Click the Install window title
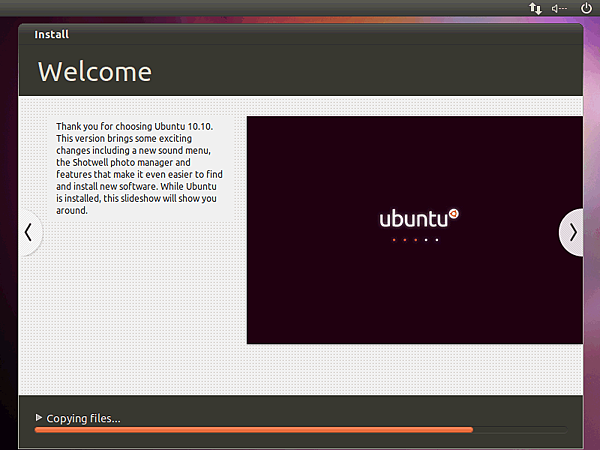Viewport: 600px width, 450px height. point(52,34)
